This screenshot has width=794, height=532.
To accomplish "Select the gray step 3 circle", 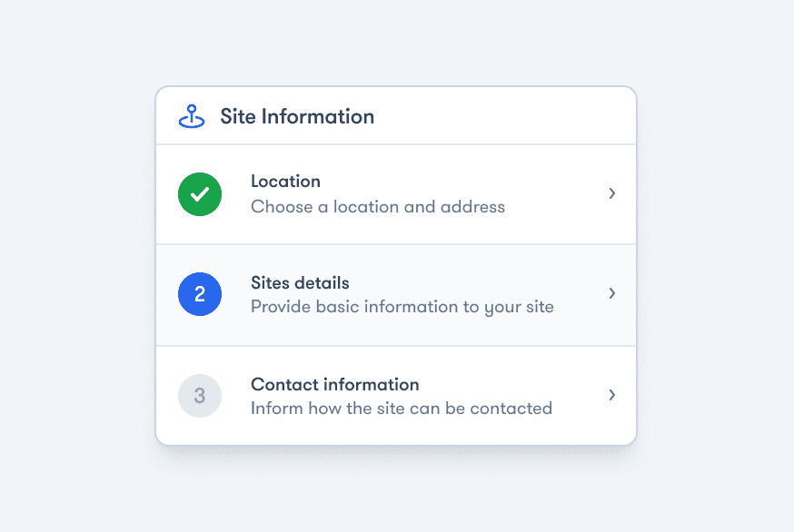I will (200, 396).
